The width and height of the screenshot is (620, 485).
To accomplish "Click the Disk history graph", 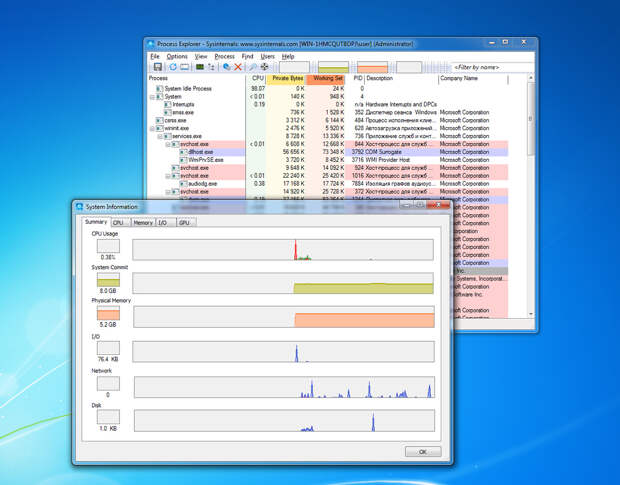I will pyautogui.click(x=284, y=421).
